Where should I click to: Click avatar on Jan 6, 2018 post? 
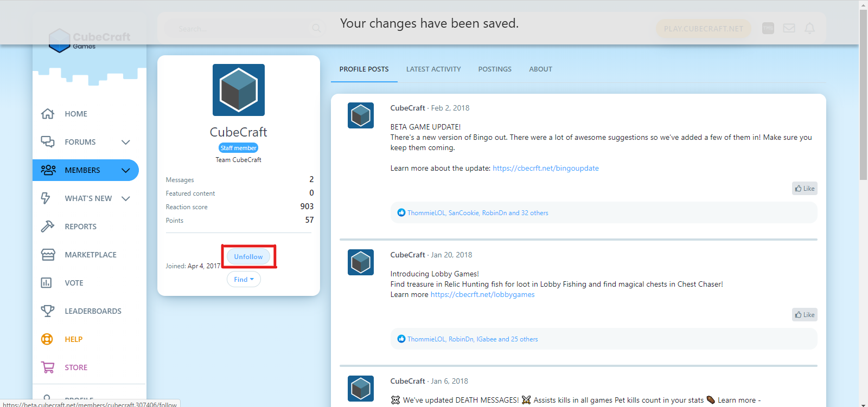point(361,389)
